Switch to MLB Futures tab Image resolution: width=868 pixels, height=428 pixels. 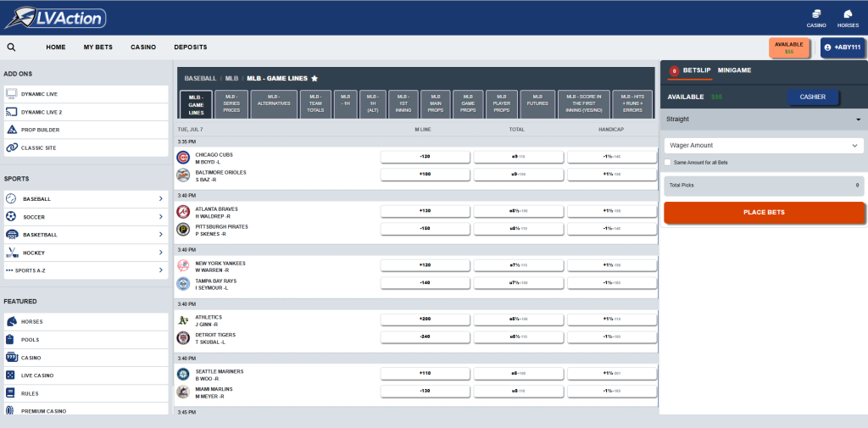tap(537, 103)
